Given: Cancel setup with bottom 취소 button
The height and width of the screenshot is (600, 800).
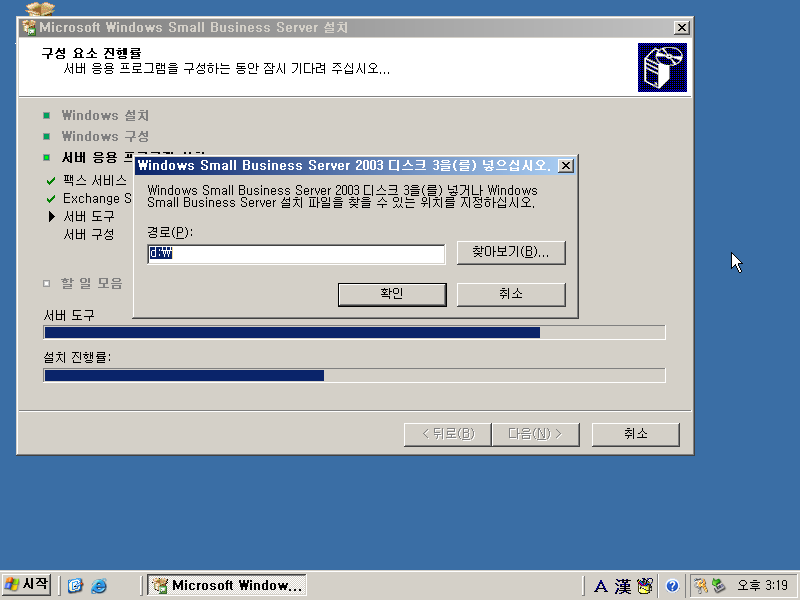Looking at the screenshot, I should (x=635, y=434).
